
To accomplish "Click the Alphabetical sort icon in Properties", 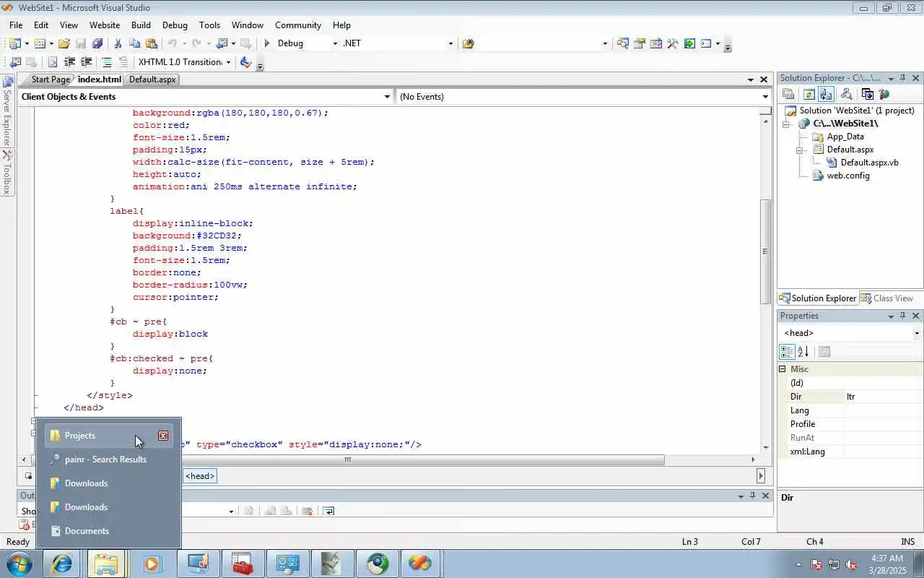I will tap(803, 352).
